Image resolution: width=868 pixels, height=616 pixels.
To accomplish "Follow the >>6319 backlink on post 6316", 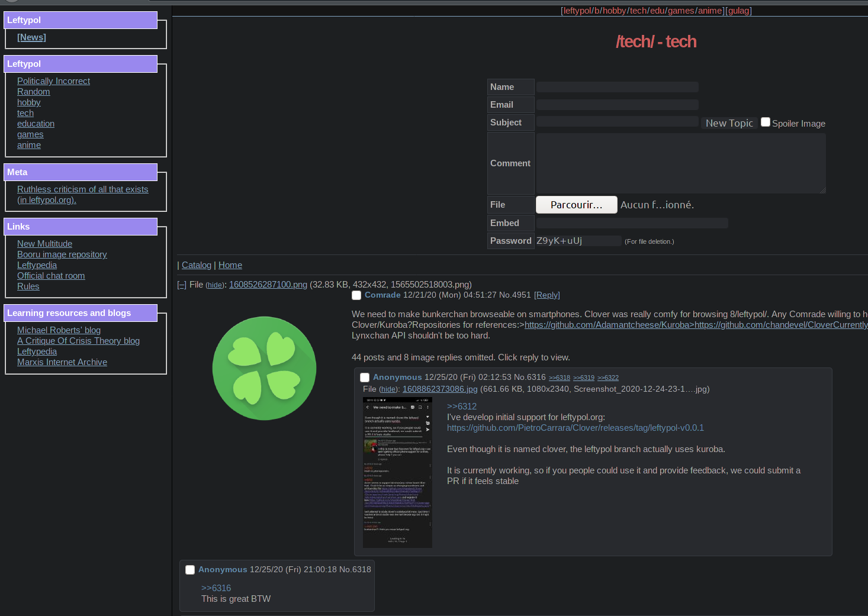I will point(583,378).
